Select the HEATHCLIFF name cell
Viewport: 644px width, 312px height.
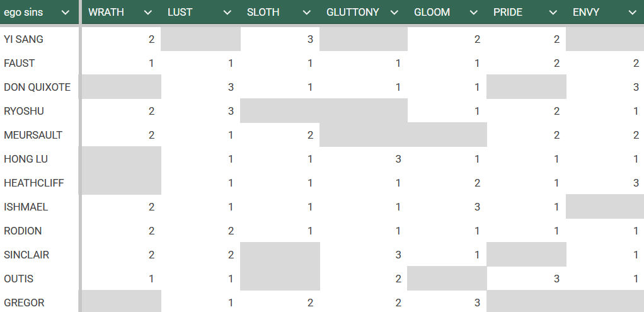point(40,183)
